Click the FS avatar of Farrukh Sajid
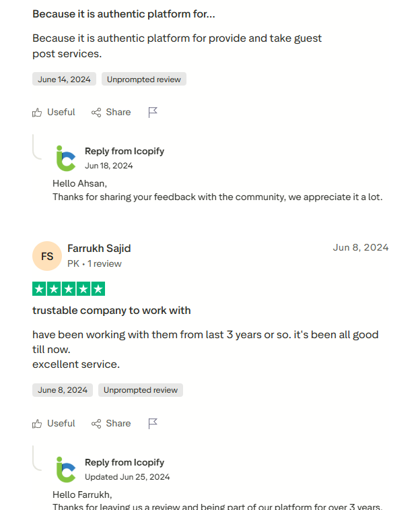The width and height of the screenshot is (420, 510). click(x=47, y=256)
